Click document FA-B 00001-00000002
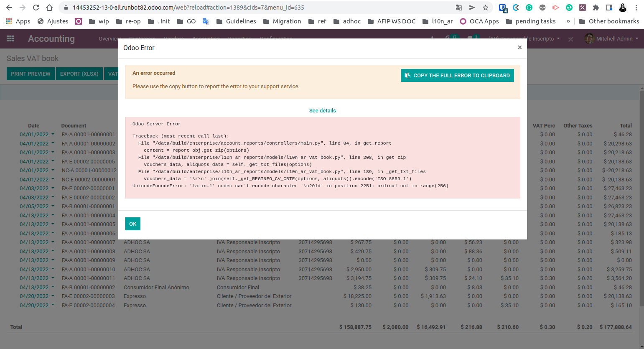Screen dimensions: 644x349 [x=88, y=287]
